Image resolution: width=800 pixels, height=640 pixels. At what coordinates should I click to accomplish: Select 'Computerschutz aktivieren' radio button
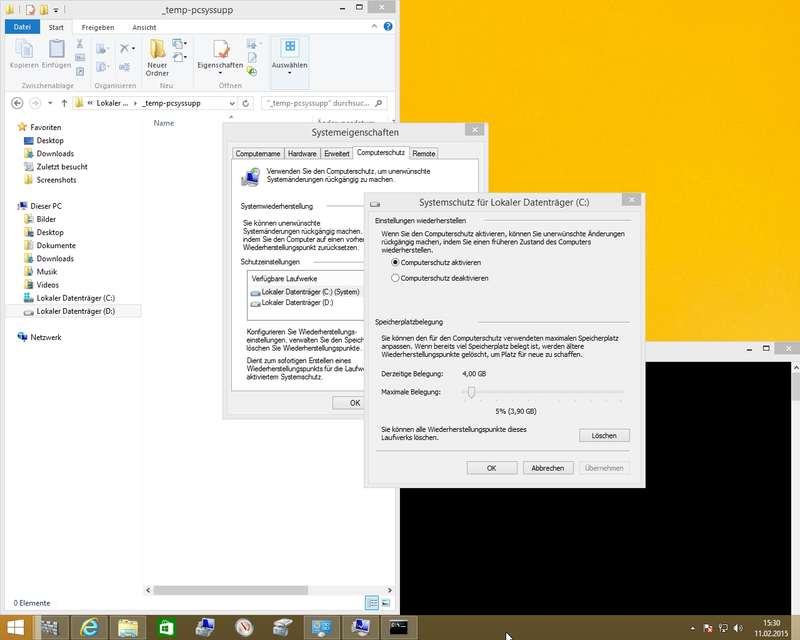click(396, 261)
